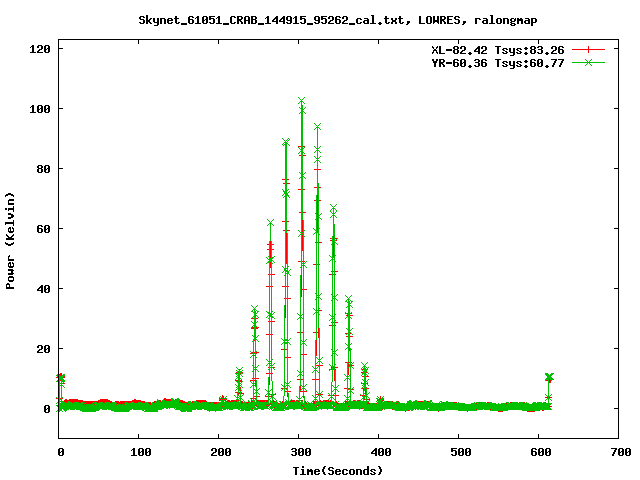Click the 100 tick label on x-axis
640x480 pixels.
(140, 452)
